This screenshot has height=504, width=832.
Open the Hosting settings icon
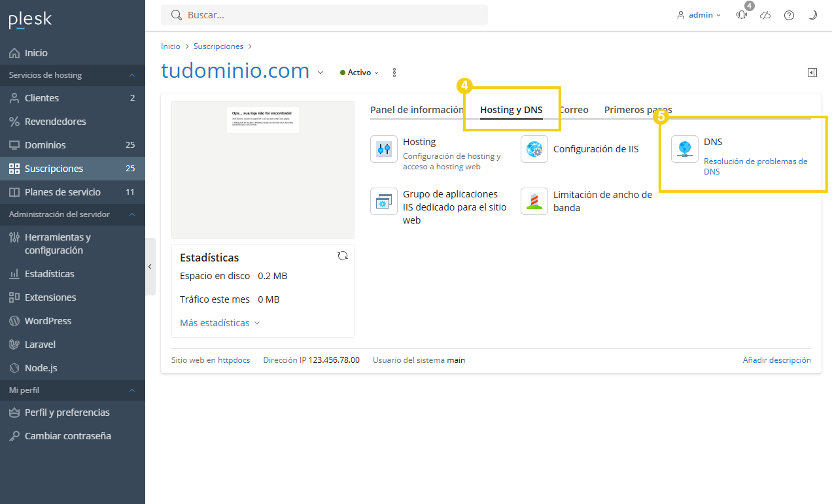pos(384,149)
